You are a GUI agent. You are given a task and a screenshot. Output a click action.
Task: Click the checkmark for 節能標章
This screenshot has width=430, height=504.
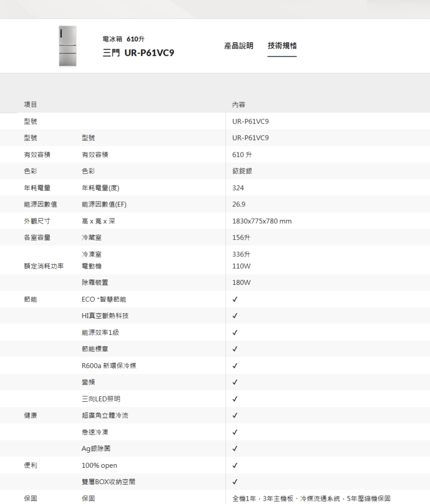coord(235,349)
